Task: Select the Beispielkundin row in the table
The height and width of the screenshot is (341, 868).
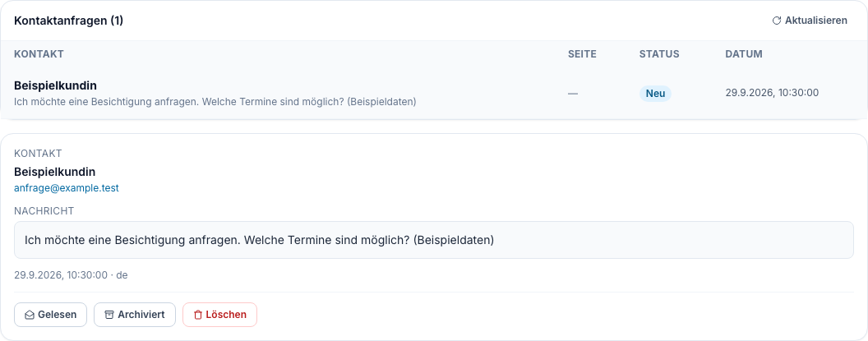Action: point(434,93)
